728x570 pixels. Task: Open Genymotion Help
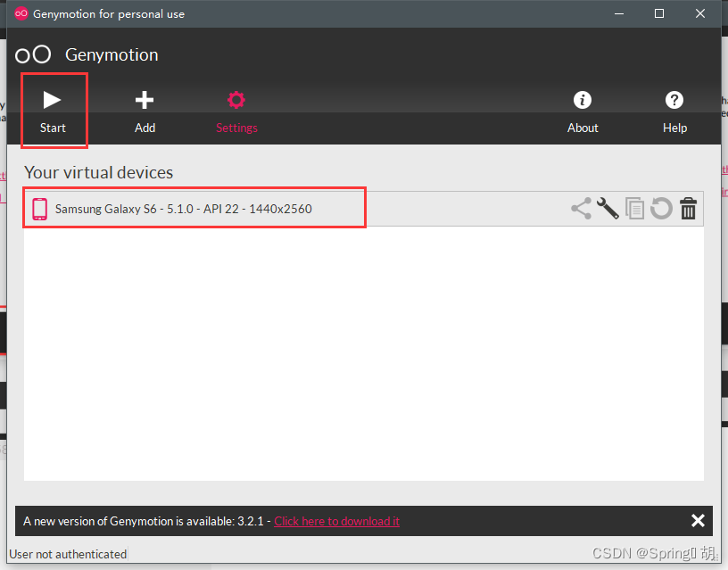(674, 112)
